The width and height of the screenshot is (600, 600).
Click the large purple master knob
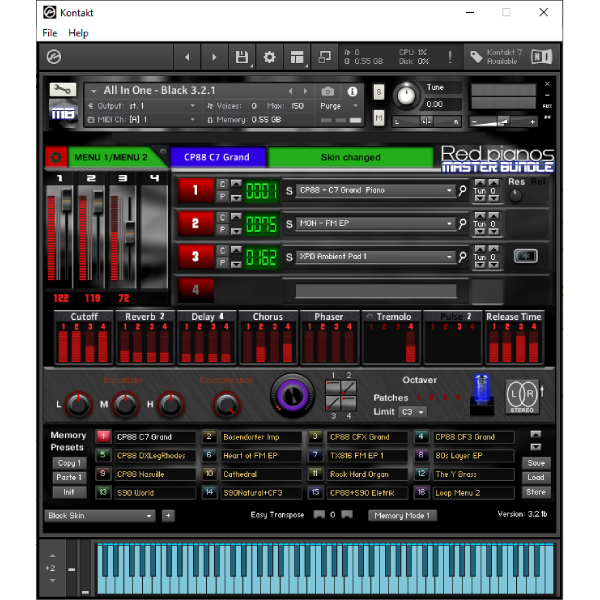click(x=292, y=395)
